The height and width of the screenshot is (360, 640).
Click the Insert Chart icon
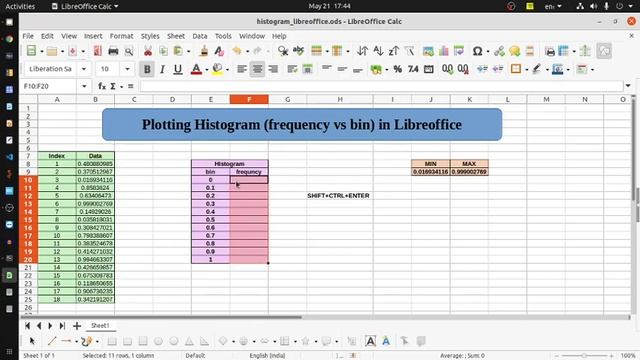pyautogui.click(x=444, y=51)
